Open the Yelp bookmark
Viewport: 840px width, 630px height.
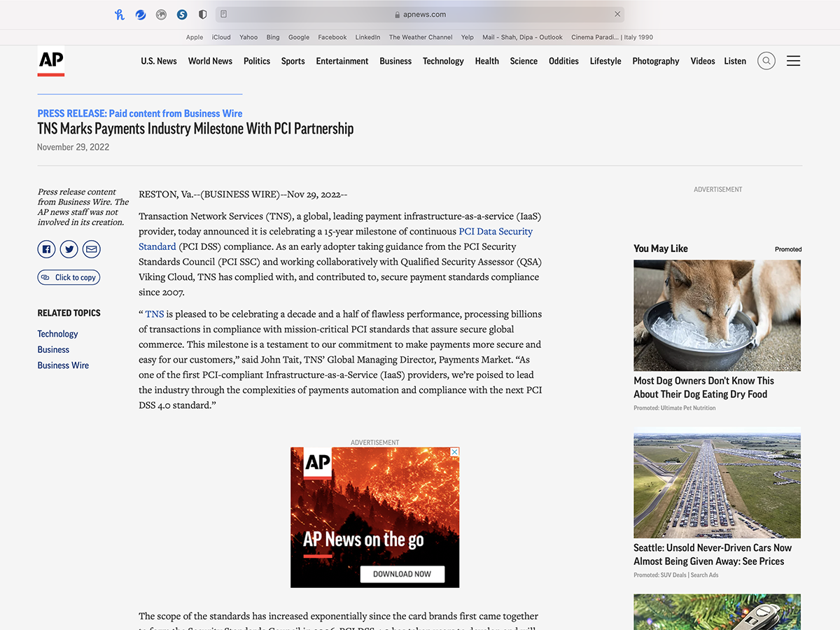pyautogui.click(x=468, y=37)
